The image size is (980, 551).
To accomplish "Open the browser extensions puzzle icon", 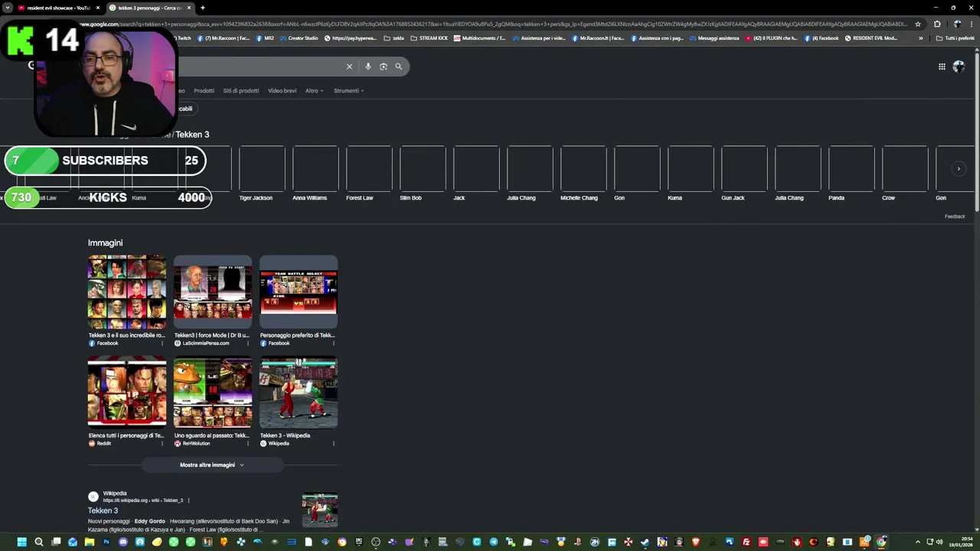I will pyautogui.click(x=937, y=24).
